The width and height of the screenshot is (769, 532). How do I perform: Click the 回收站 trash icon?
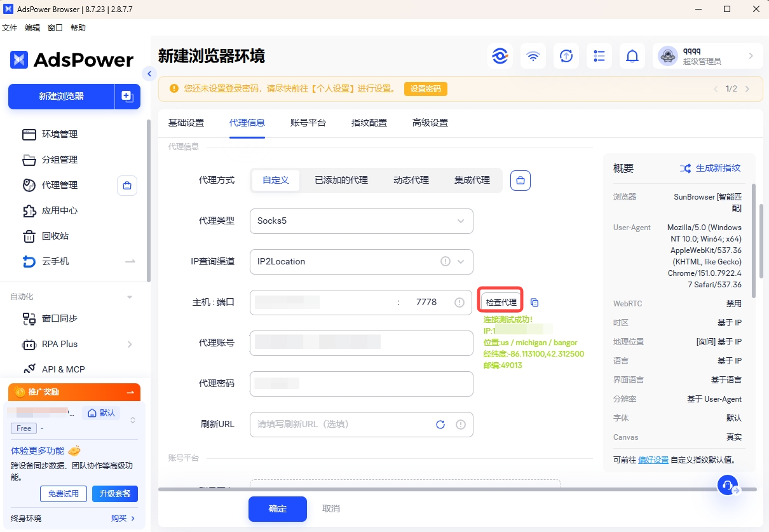[x=29, y=236]
